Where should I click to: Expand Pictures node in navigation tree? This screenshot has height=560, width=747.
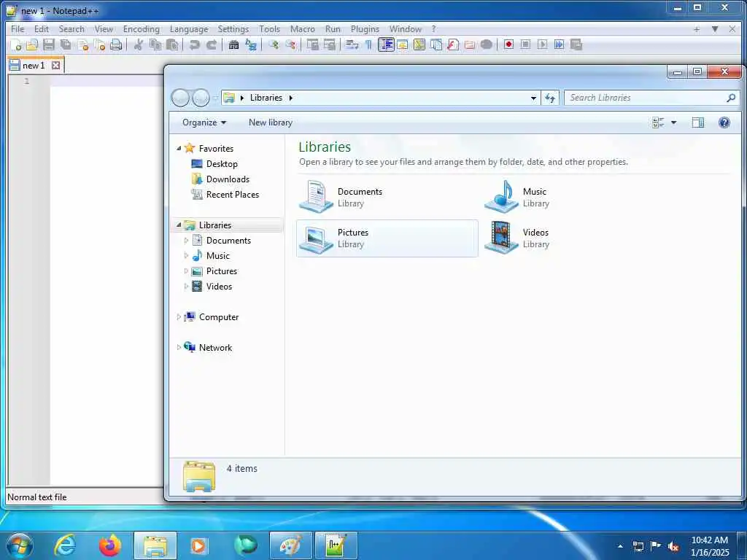tap(186, 271)
